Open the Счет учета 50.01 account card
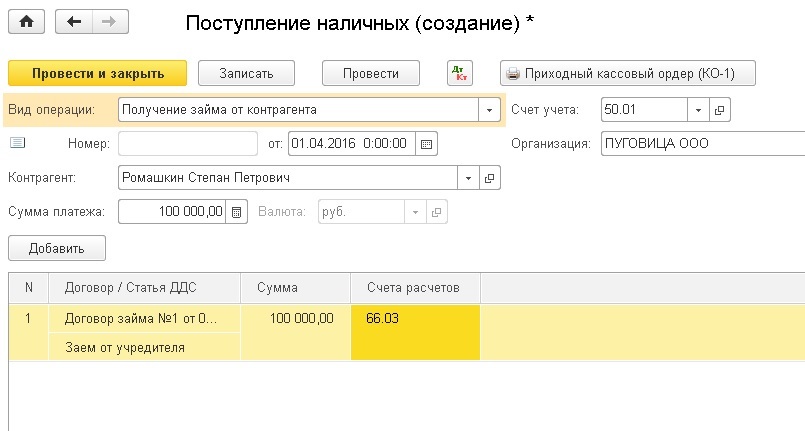Image resolution: width=805 pixels, height=431 pixels. (x=719, y=109)
